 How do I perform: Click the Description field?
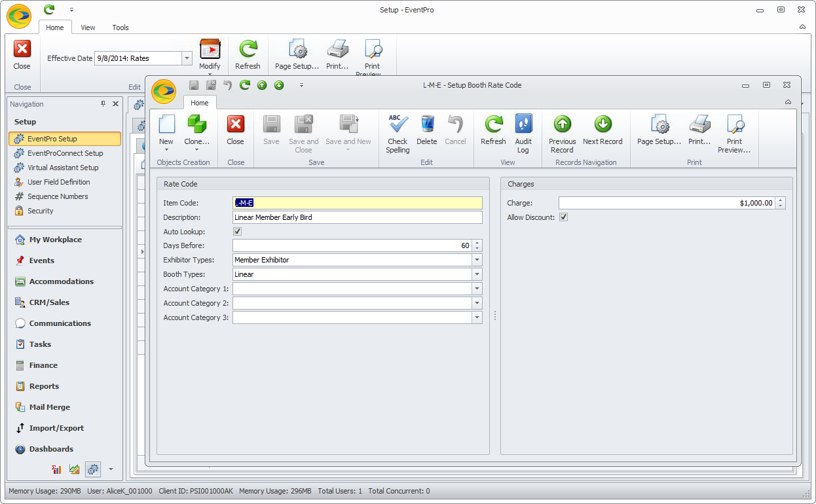pyautogui.click(x=358, y=217)
